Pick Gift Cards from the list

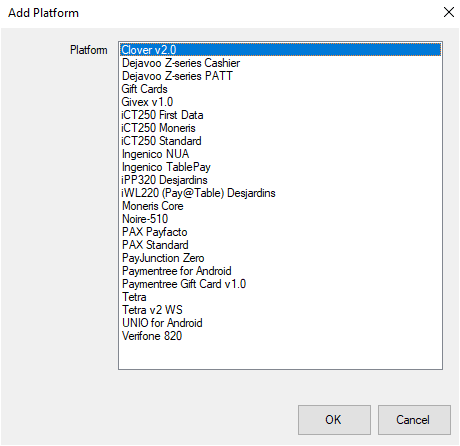[x=280, y=89]
